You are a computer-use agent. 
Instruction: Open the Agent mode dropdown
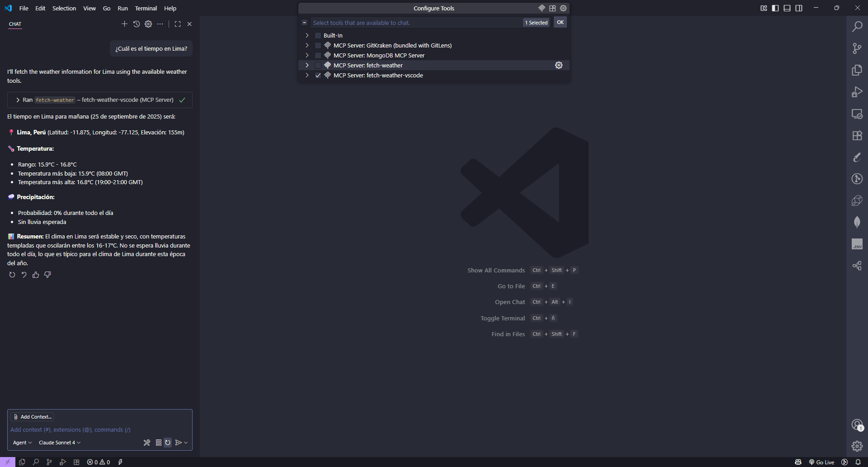point(22,443)
